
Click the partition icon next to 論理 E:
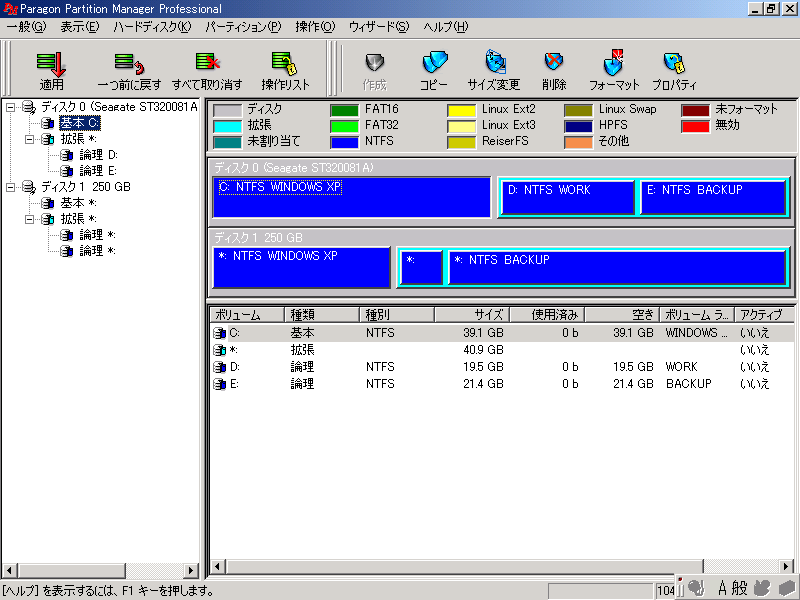(67, 171)
